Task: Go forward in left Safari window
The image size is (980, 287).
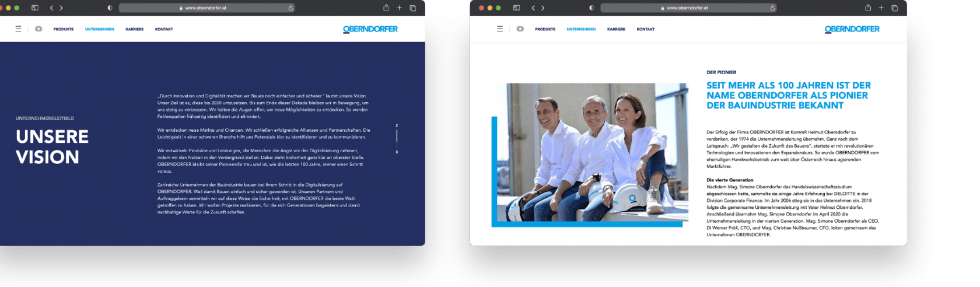Action: 61,8
